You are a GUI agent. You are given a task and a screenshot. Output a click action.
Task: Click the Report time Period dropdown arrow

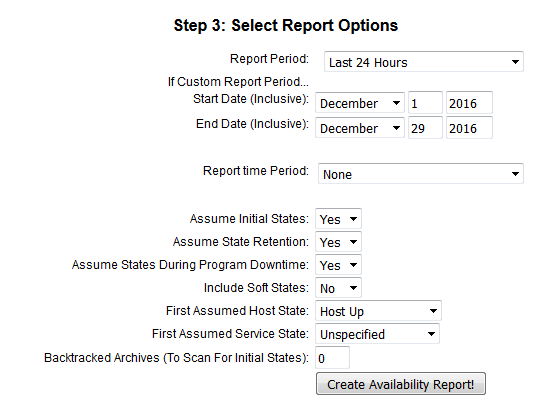[515, 174]
